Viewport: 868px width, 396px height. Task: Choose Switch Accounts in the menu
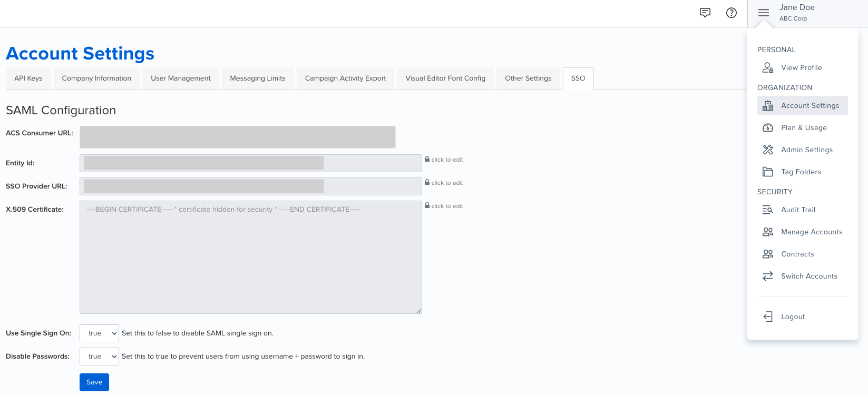pyautogui.click(x=802, y=276)
